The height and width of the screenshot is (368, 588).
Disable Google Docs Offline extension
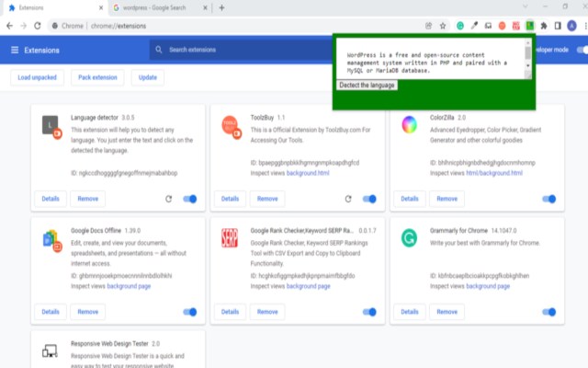pos(190,312)
